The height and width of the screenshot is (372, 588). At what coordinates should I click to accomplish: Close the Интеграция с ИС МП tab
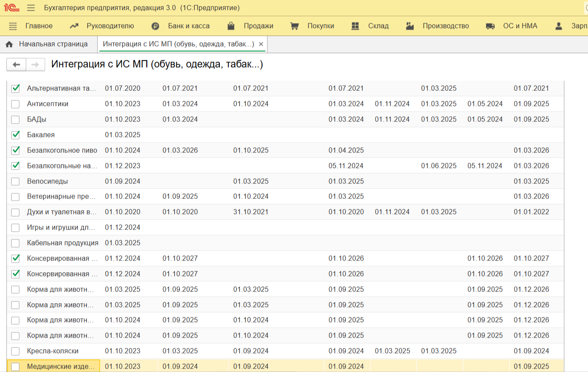261,44
